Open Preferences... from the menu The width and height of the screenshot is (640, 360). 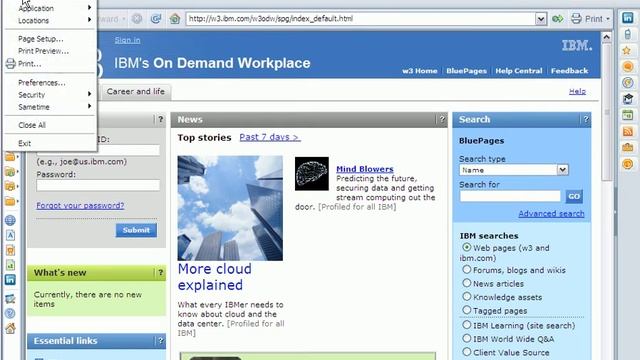click(x=42, y=82)
